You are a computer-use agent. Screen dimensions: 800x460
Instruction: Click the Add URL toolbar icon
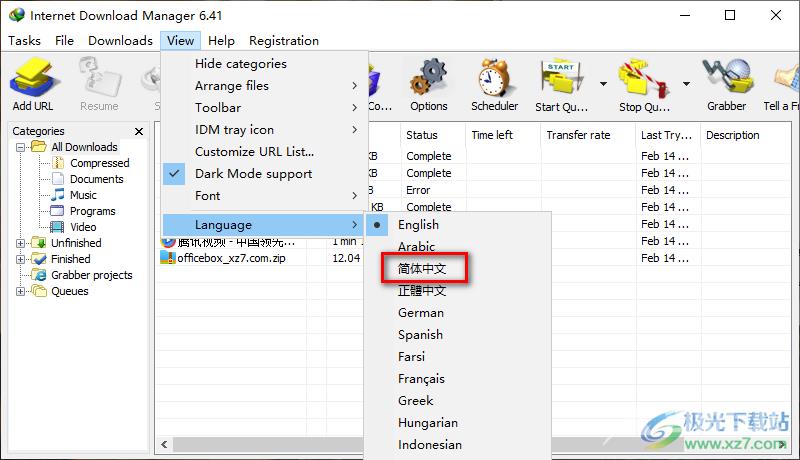[34, 78]
